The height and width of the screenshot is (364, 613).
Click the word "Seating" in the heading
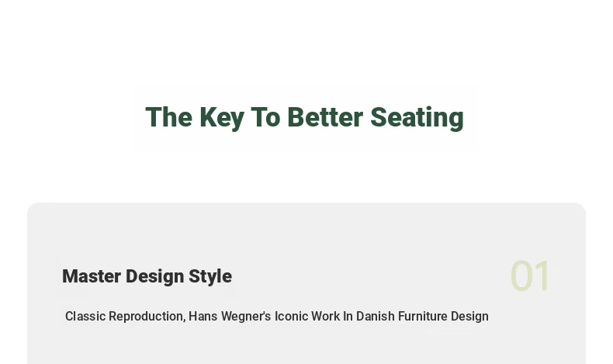(x=417, y=118)
